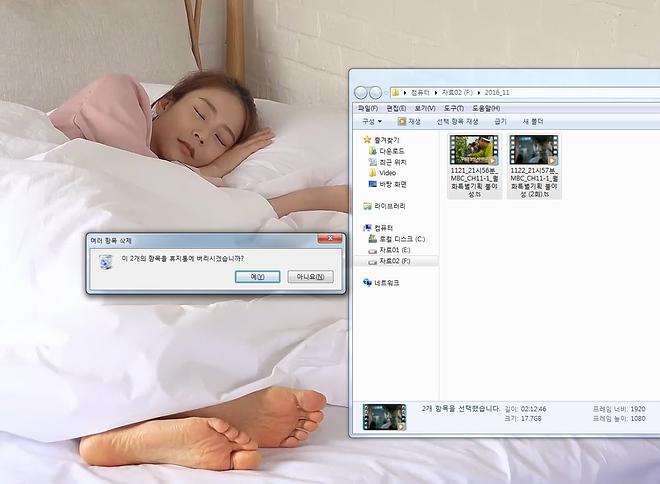The width and height of the screenshot is (660, 484).
Task: Select the 1122_21시57분 video thumbnail
Action: click(534, 150)
